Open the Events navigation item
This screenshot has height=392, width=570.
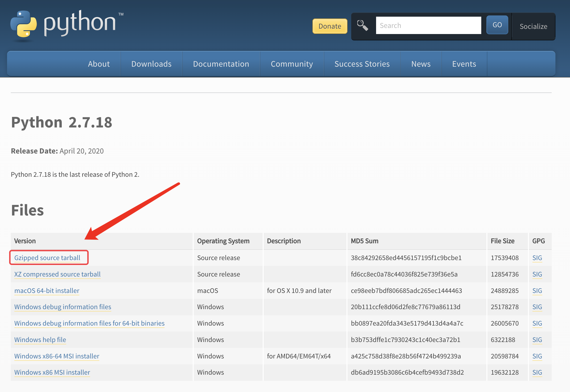(x=464, y=64)
